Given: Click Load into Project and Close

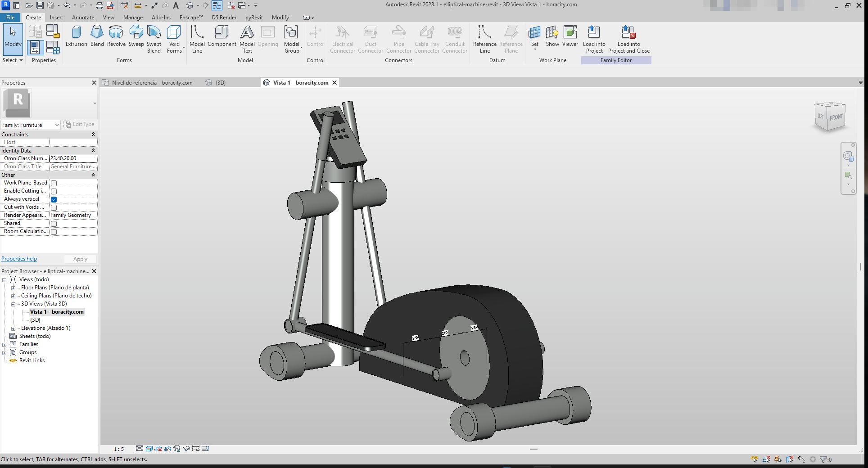Looking at the screenshot, I should pyautogui.click(x=628, y=39).
